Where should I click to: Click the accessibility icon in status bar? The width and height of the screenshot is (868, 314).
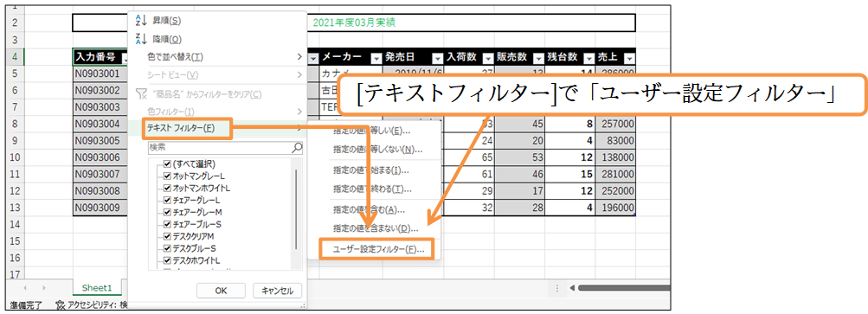tap(60, 304)
